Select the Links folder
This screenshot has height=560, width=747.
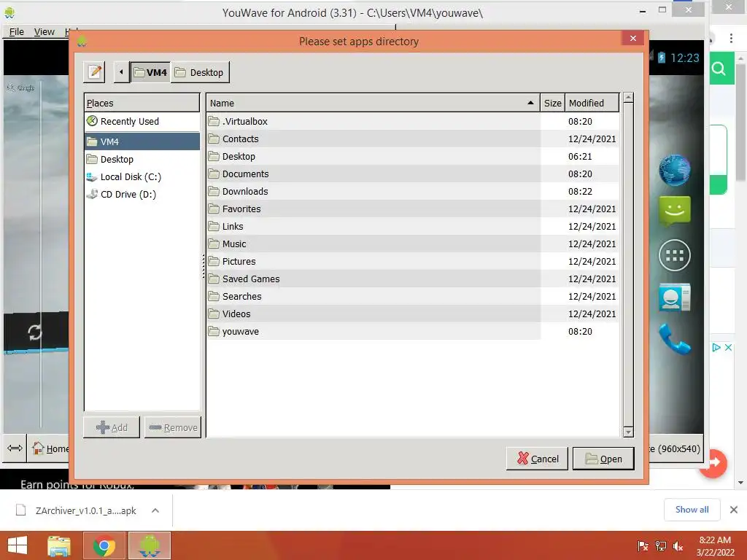(x=413, y=226)
